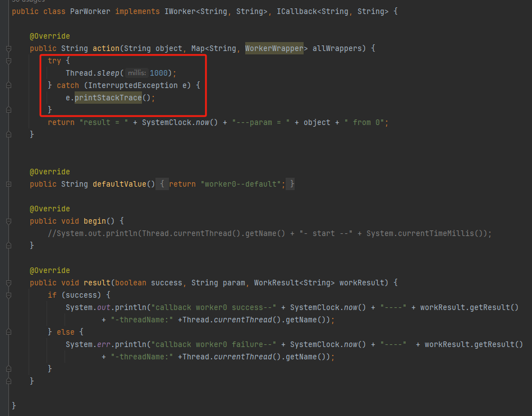
Task: Click the "---param = " string literal
Action: tap(260, 122)
